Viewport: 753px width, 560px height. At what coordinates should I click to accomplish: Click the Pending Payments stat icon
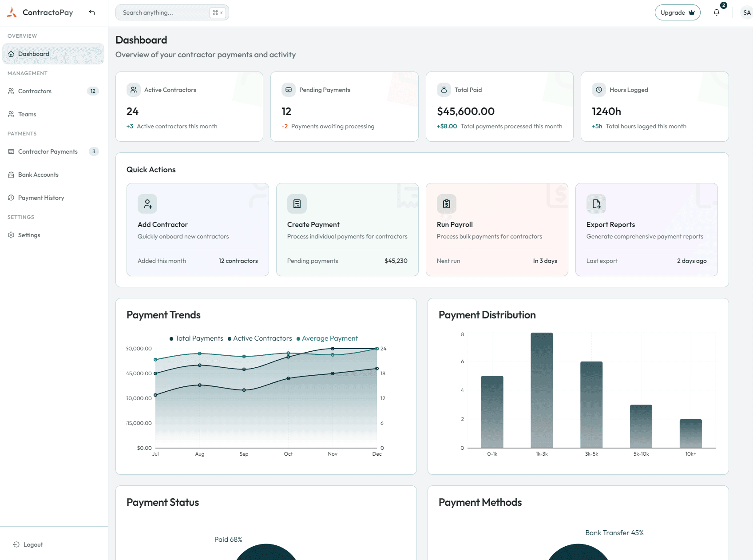point(289,90)
